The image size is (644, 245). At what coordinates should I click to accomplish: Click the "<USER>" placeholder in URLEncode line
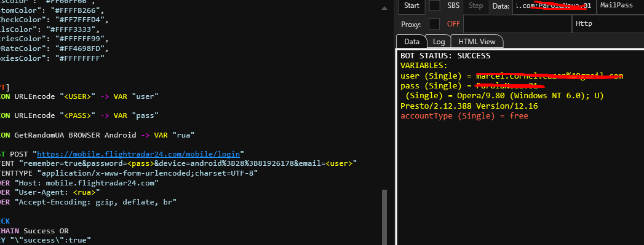[x=78, y=96]
